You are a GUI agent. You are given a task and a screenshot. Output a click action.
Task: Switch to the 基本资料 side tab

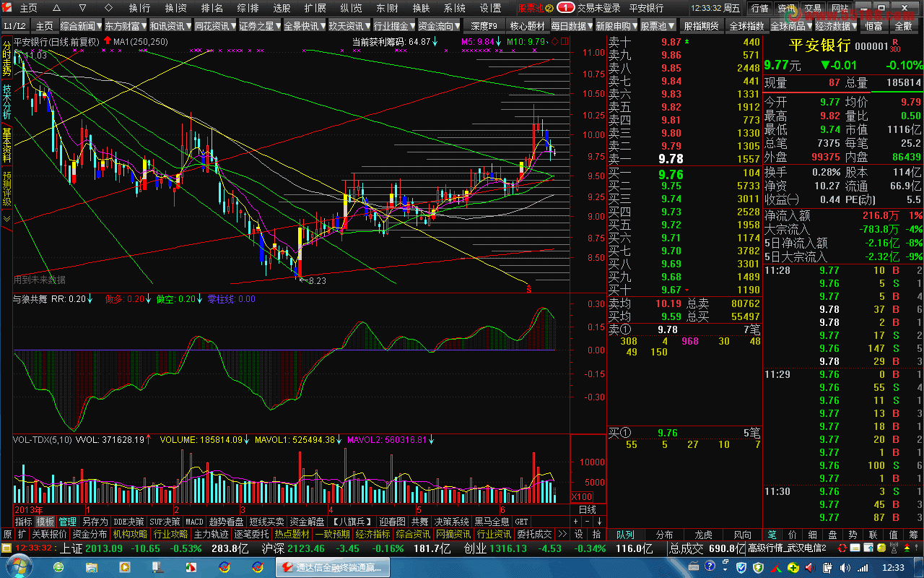(x=6, y=145)
